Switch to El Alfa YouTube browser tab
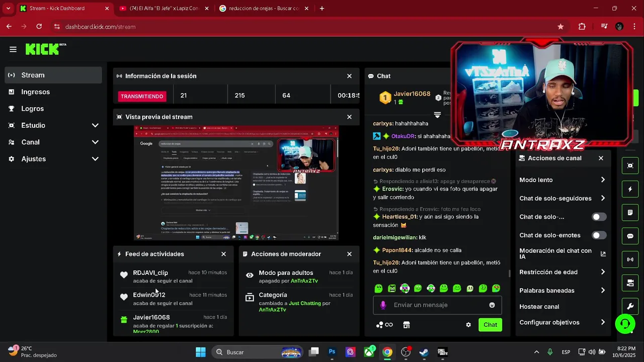The width and height of the screenshot is (644, 362). click(165, 8)
